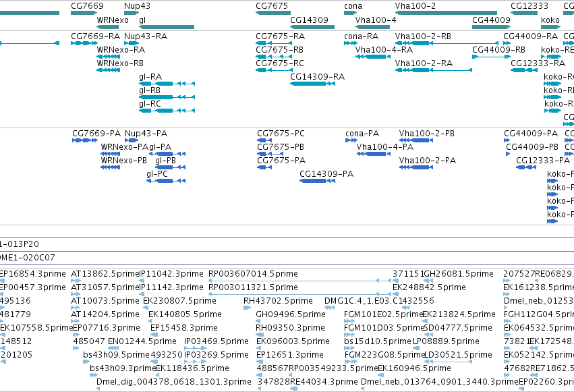Image resolution: width=574 pixels, height=392 pixels.
Task: Select protein CG12333-PA
Action: point(543,161)
